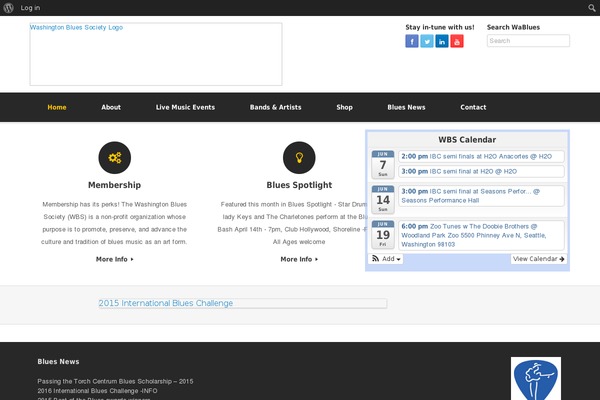Image resolution: width=600 pixels, height=400 pixels.
Task: Open the Membership heading
Action: point(114,185)
